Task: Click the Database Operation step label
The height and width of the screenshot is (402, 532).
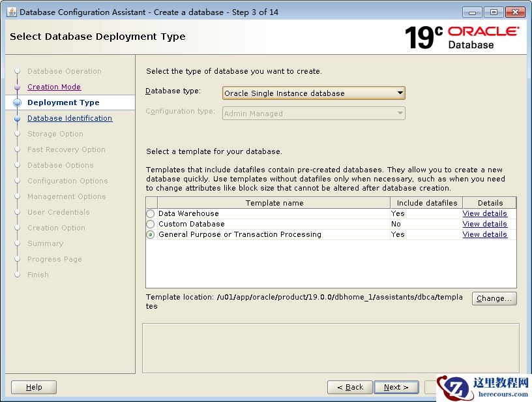Action: click(65, 71)
